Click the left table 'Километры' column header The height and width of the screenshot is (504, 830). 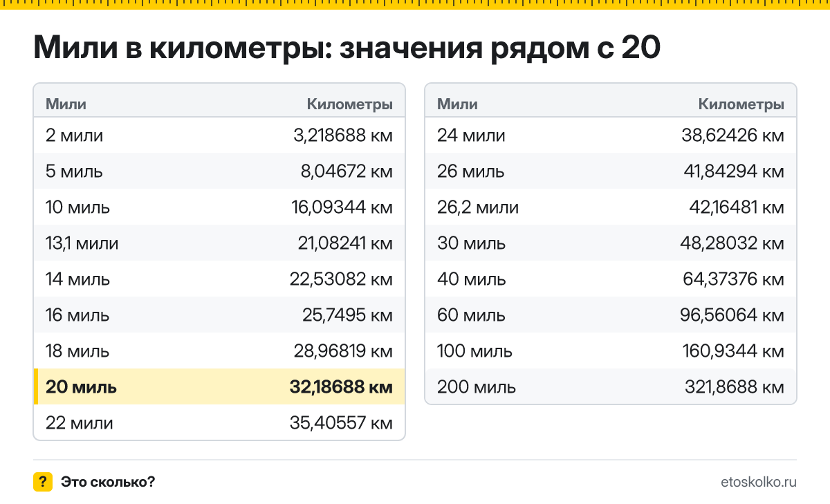(x=350, y=104)
